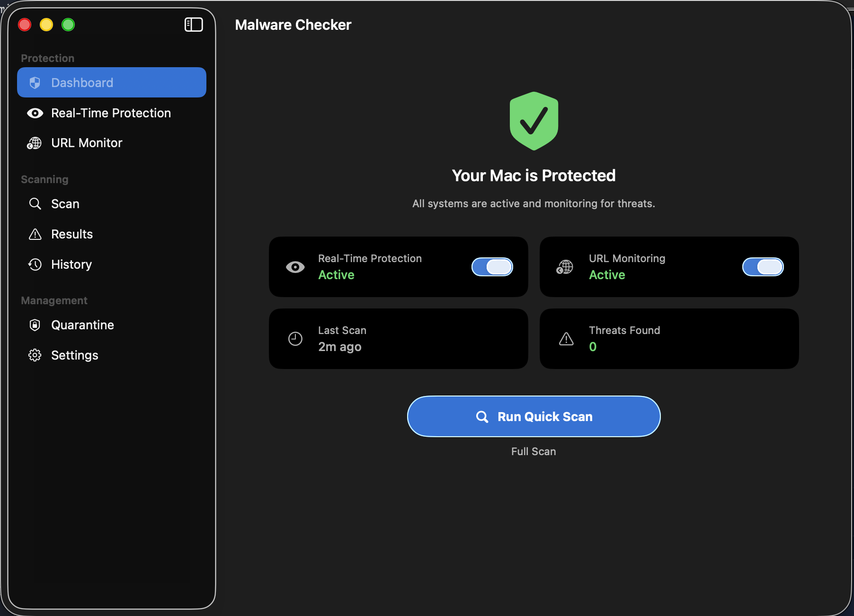
Task: Click the clock icon in the Last Scan card
Action: 295,339
